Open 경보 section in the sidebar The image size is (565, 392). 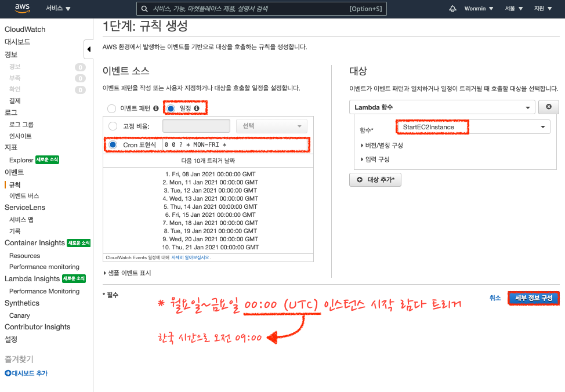[11, 55]
